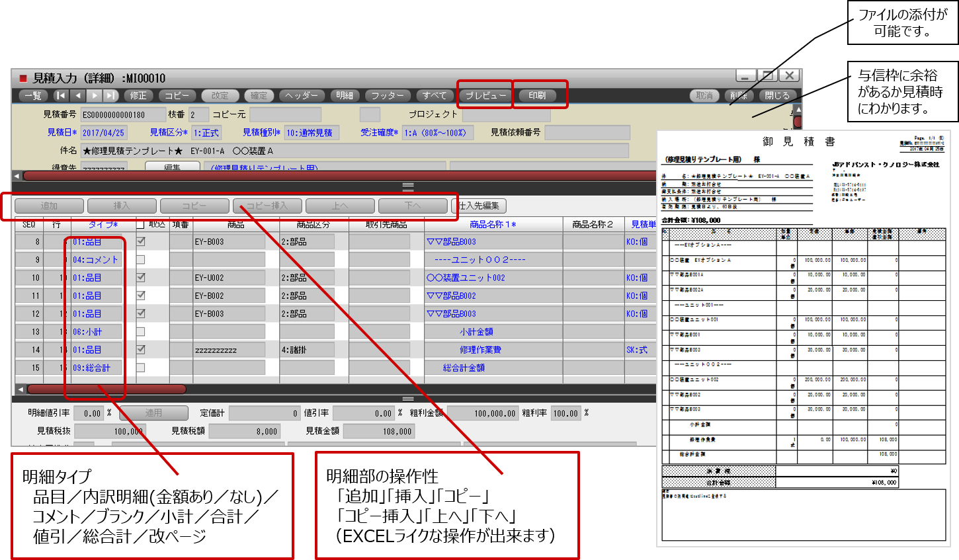Open 商品区分 combo 4:諸掛 in SEQ 14
Image resolution: width=959 pixels, height=560 pixels.
[307, 350]
